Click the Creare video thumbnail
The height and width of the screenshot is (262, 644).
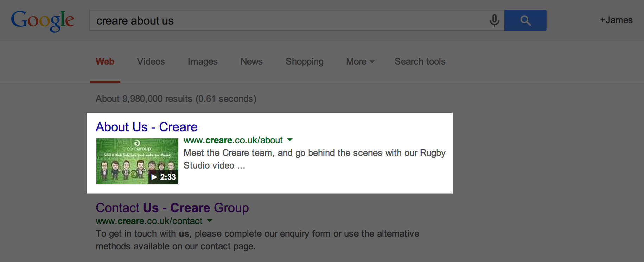pyautogui.click(x=137, y=161)
